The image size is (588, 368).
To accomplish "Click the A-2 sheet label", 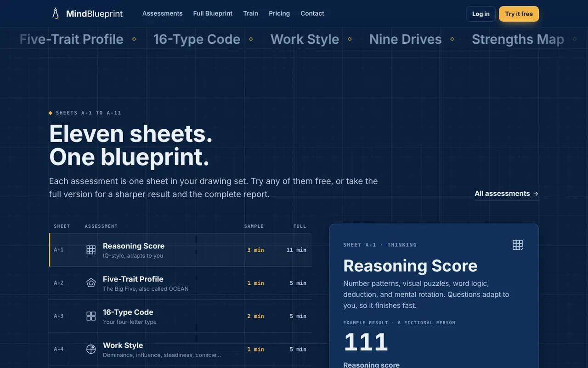I will coord(59,283).
